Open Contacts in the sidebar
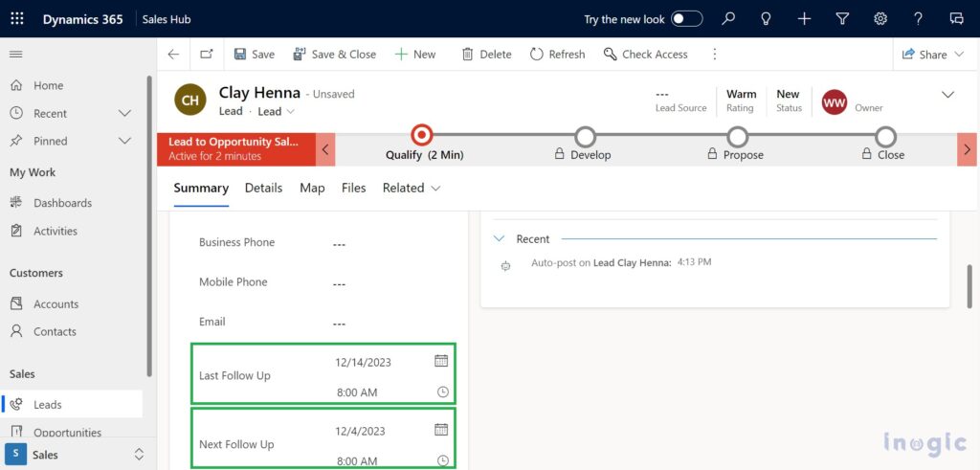The image size is (980, 470). 55,332
